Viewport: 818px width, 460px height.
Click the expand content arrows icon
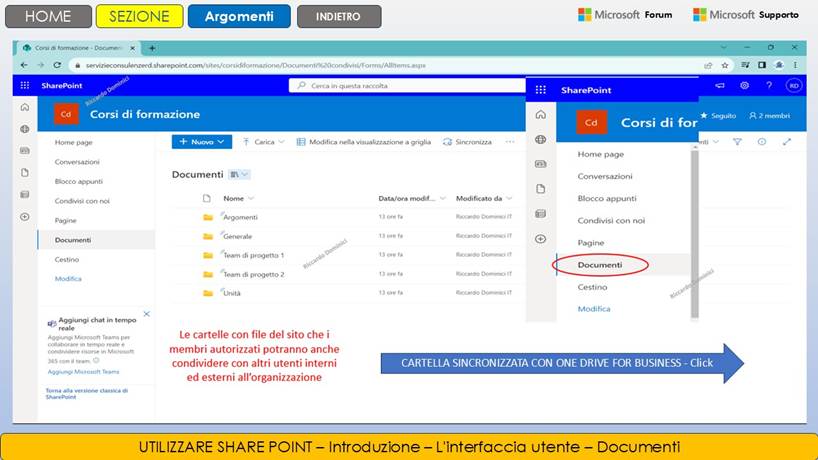787,141
